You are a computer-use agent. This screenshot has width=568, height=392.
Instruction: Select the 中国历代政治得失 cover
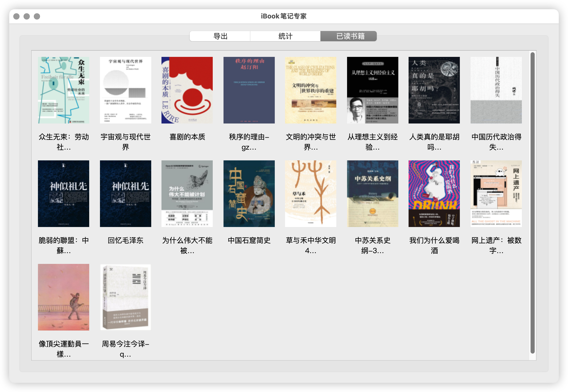pos(496,90)
